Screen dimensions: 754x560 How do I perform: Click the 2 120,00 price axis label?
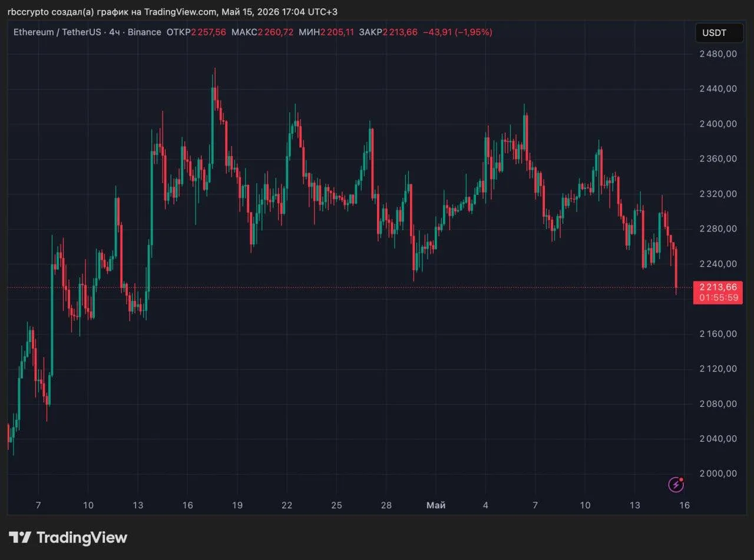coord(718,369)
